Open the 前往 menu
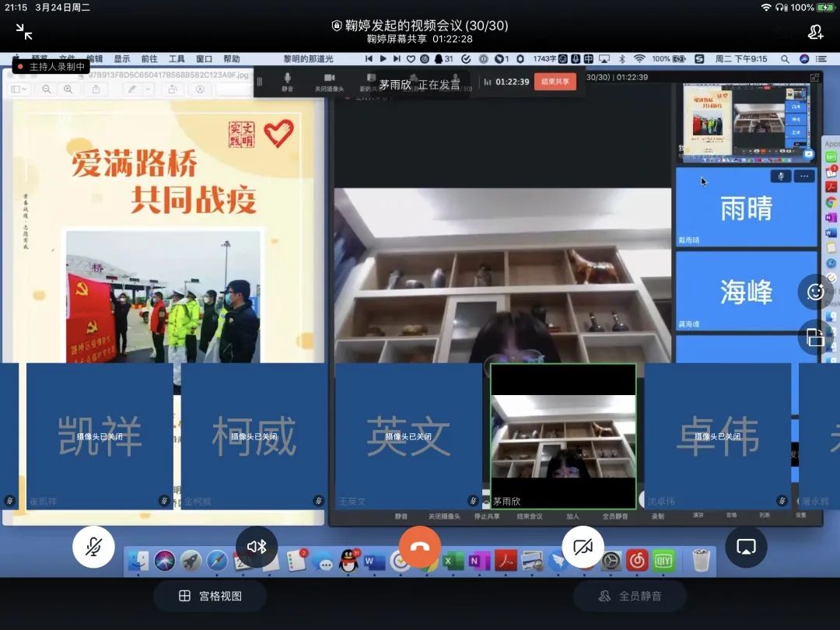 coord(149,59)
